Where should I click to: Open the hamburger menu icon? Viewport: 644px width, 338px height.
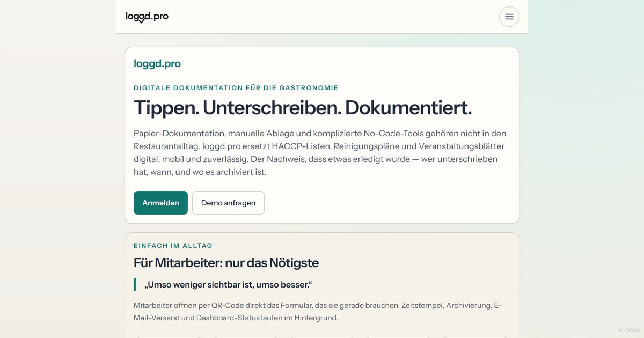pos(509,17)
